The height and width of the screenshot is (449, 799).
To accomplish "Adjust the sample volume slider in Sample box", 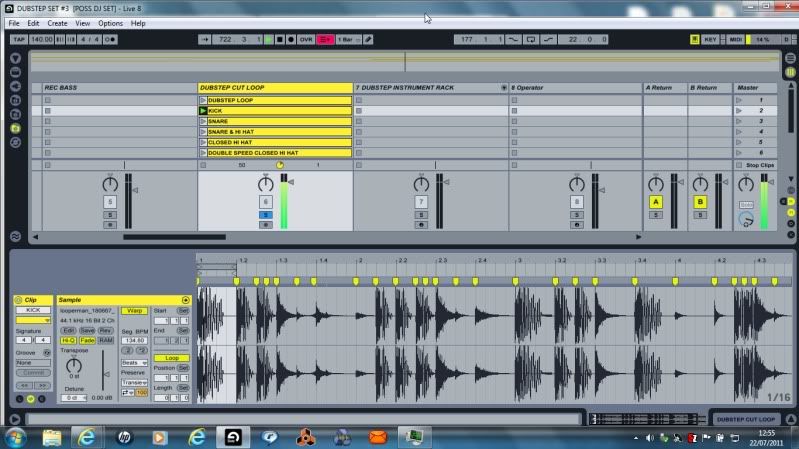I will 104,375.
